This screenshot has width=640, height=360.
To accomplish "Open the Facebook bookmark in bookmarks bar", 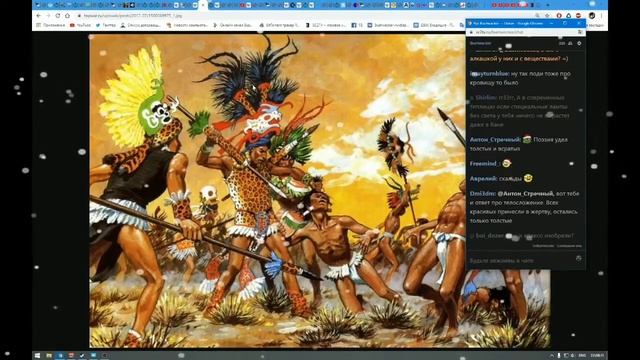I will tap(357, 25).
